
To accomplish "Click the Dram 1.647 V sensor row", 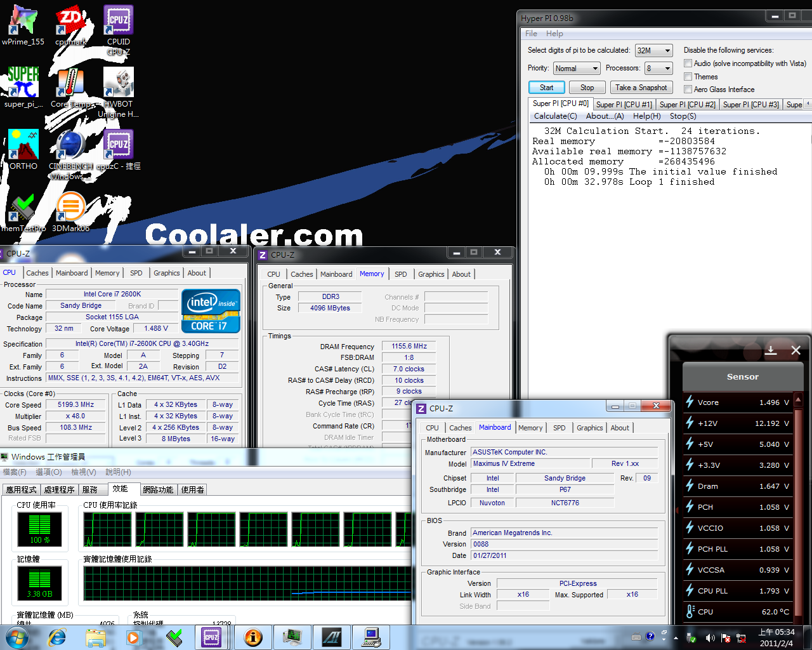I will click(x=738, y=486).
